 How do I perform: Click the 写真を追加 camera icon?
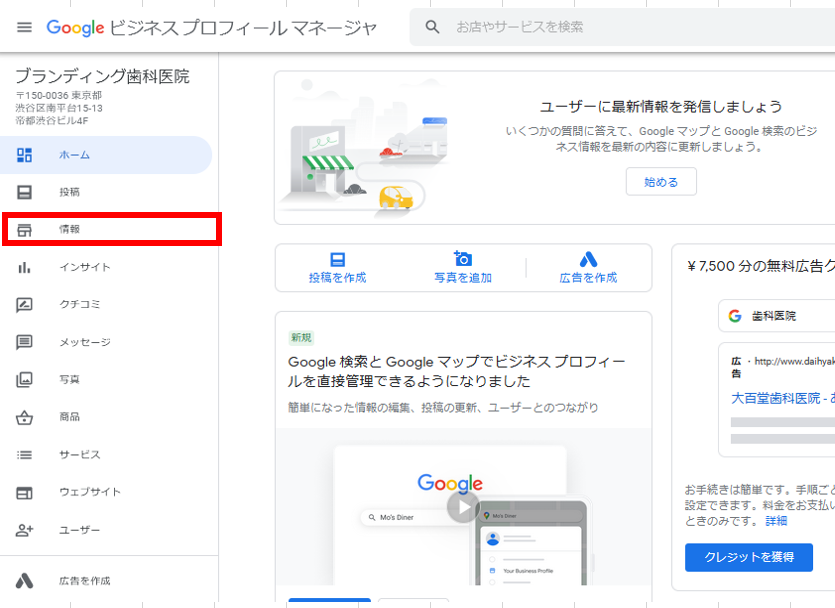point(463,258)
